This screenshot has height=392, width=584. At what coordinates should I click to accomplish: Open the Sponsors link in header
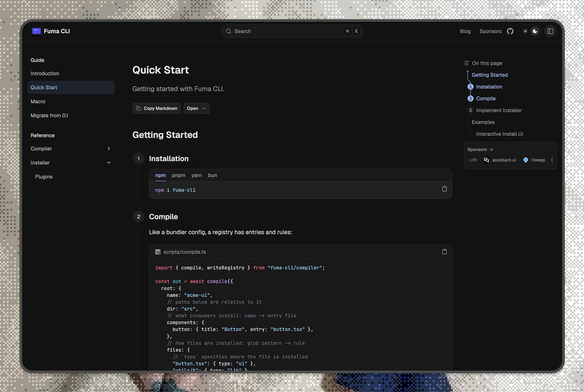point(491,31)
